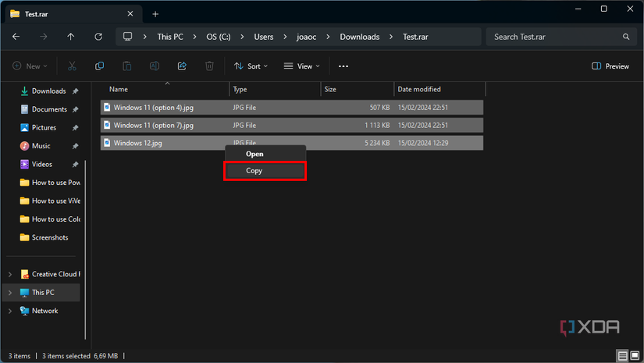Click the Pictures icon in the sidebar
Image resolution: width=644 pixels, height=363 pixels.
click(25, 128)
